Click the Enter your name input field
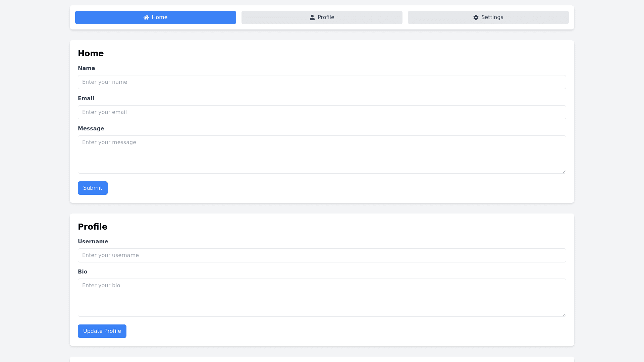This screenshot has height=362, width=644. click(322, 82)
